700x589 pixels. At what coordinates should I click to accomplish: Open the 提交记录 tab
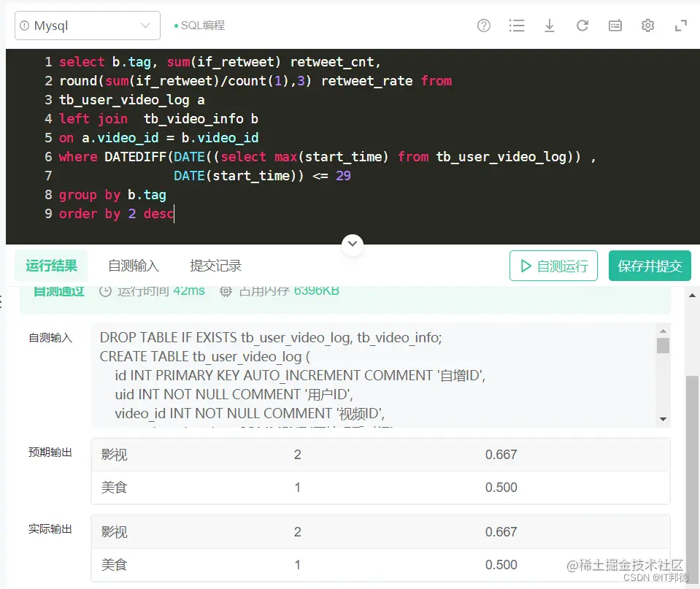(215, 266)
